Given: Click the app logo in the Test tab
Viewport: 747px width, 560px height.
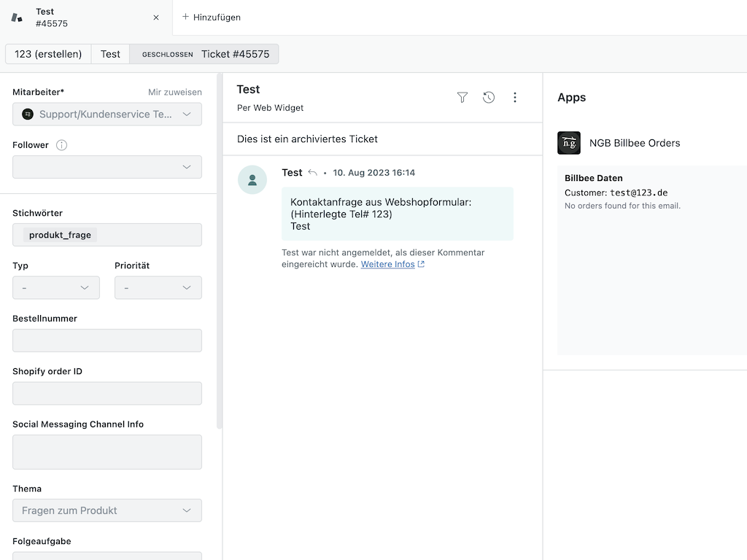Looking at the screenshot, I should point(16,17).
